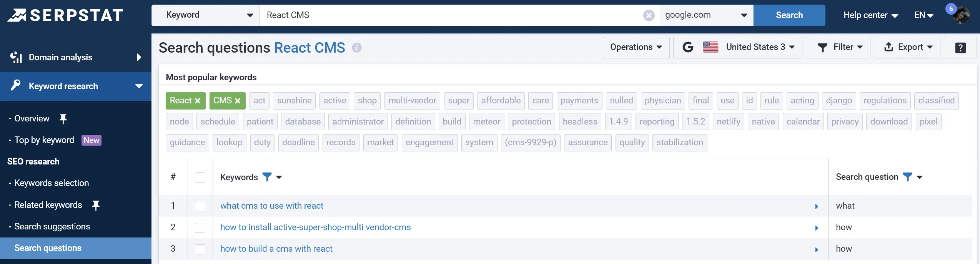Expand row arrow for 'how to install active-super-shop'
Image resolution: width=980 pixels, height=264 pixels.
(x=817, y=228)
